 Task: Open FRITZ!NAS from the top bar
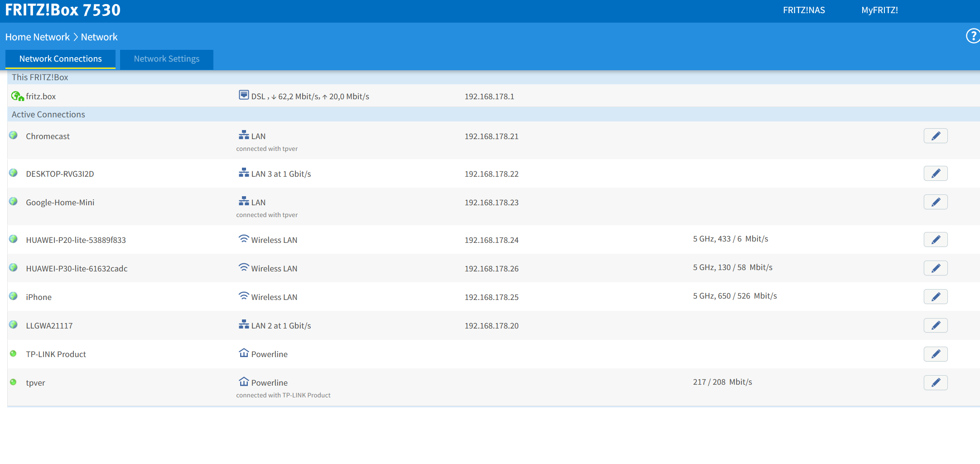point(804,10)
